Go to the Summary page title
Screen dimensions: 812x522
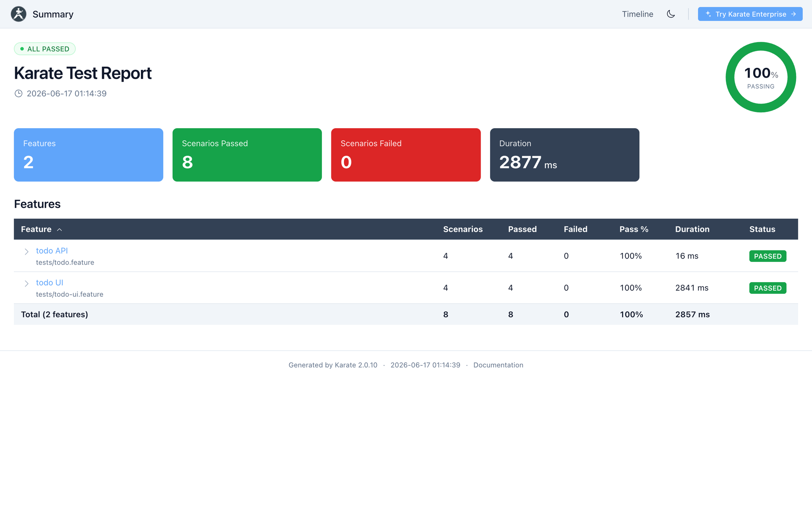pyautogui.click(x=53, y=14)
